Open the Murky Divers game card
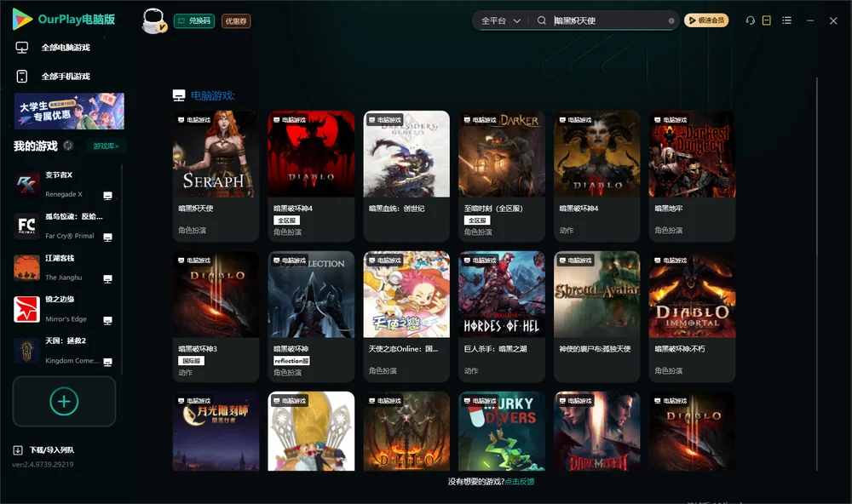This screenshot has height=504, width=852. (502, 432)
